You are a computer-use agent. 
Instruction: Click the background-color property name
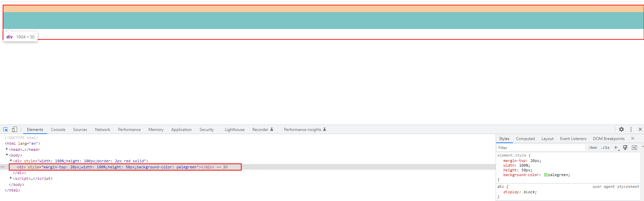coord(522,175)
